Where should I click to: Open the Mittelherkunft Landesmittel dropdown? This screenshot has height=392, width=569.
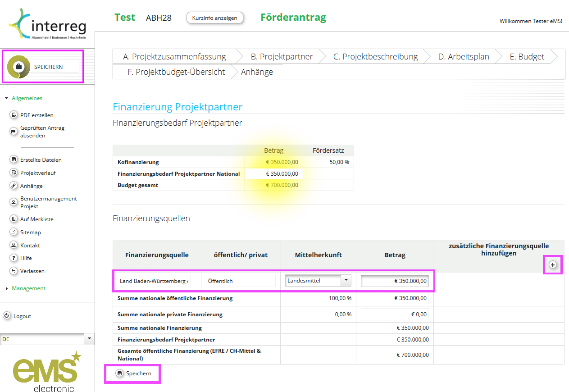pyautogui.click(x=346, y=280)
